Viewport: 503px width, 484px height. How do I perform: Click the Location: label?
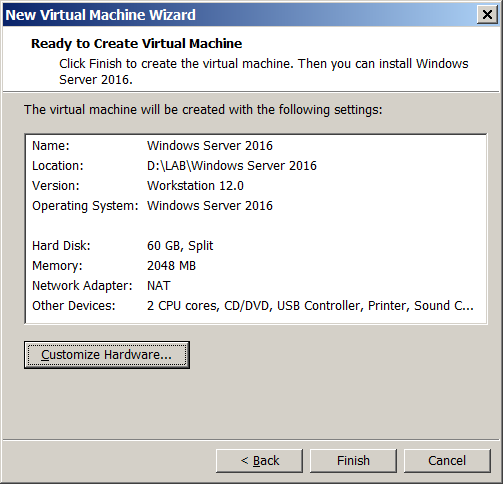click(x=58, y=166)
